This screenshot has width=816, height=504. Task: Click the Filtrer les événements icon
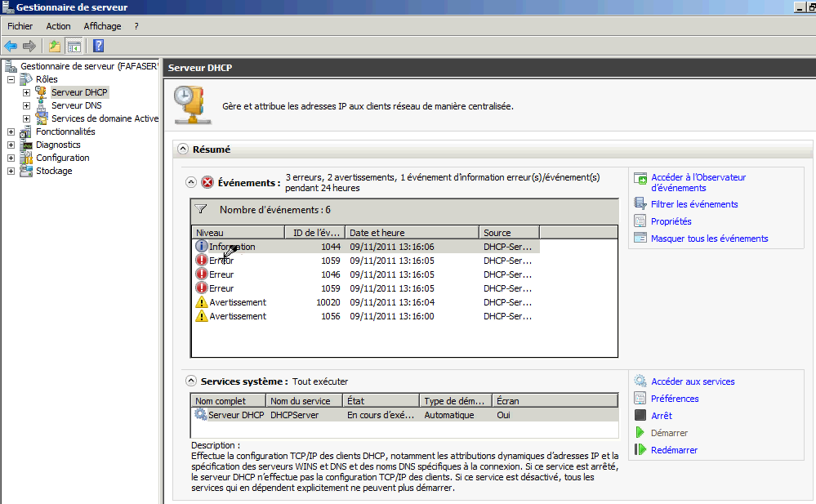click(x=640, y=203)
